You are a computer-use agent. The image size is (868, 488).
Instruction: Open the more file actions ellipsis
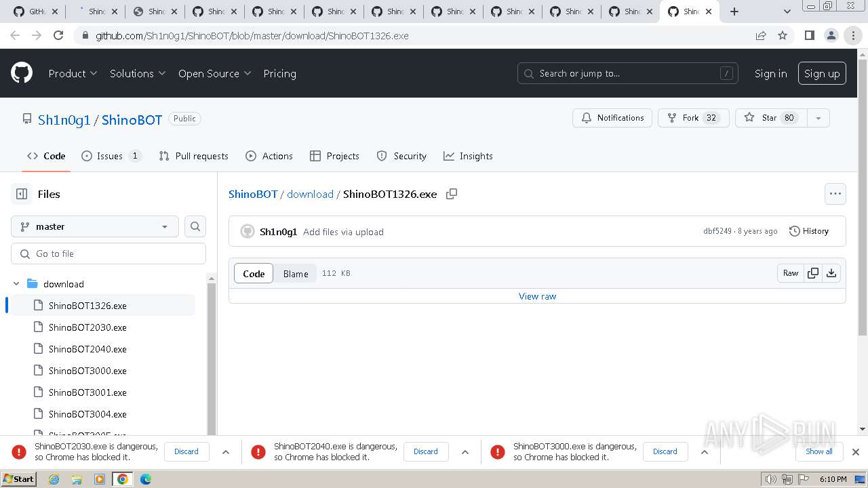coord(835,194)
